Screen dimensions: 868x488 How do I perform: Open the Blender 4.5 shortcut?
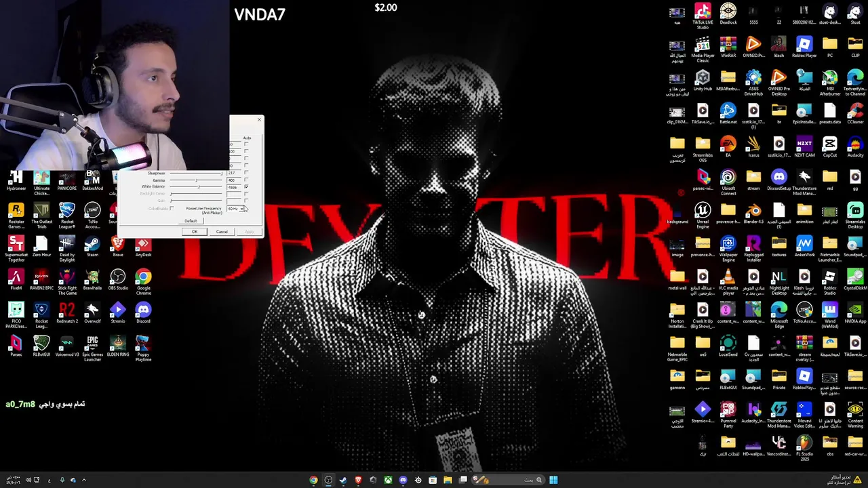tap(753, 213)
